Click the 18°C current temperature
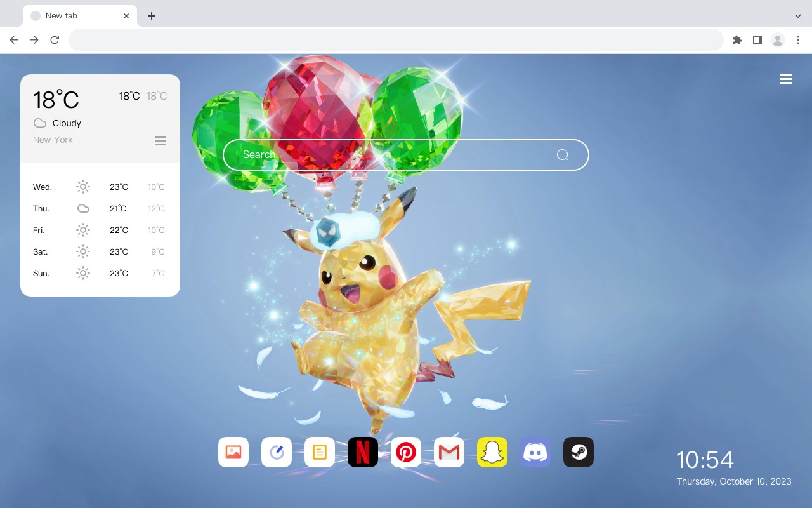Screen dimensions: 812x508 click(x=56, y=100)
